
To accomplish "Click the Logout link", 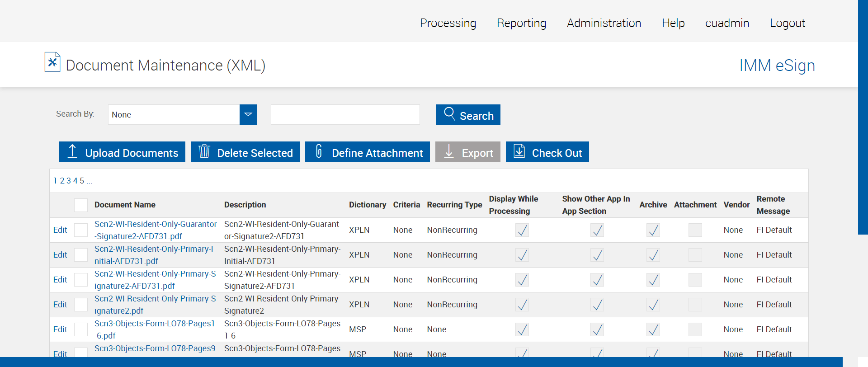I will coord(787,23).
